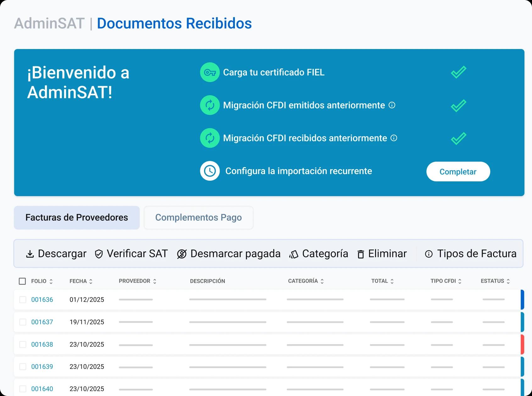532x396 pixels.
Task: Check the box for folio 001640
Action: pos(23,389)
